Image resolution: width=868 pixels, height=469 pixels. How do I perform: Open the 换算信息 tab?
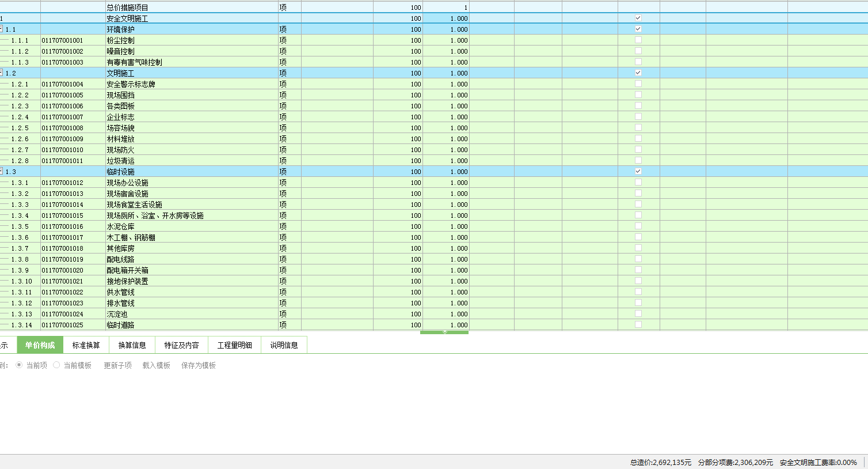point(132,345)
